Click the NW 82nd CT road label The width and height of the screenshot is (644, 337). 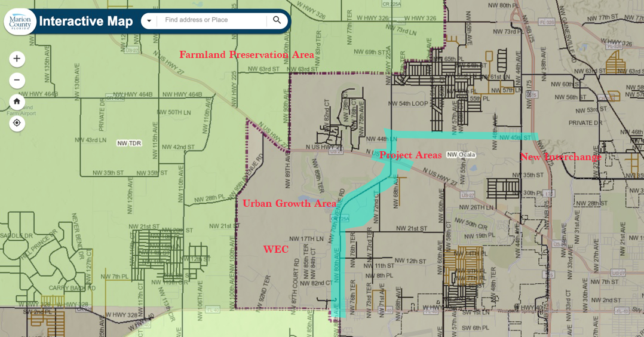(x=316, y=283)
